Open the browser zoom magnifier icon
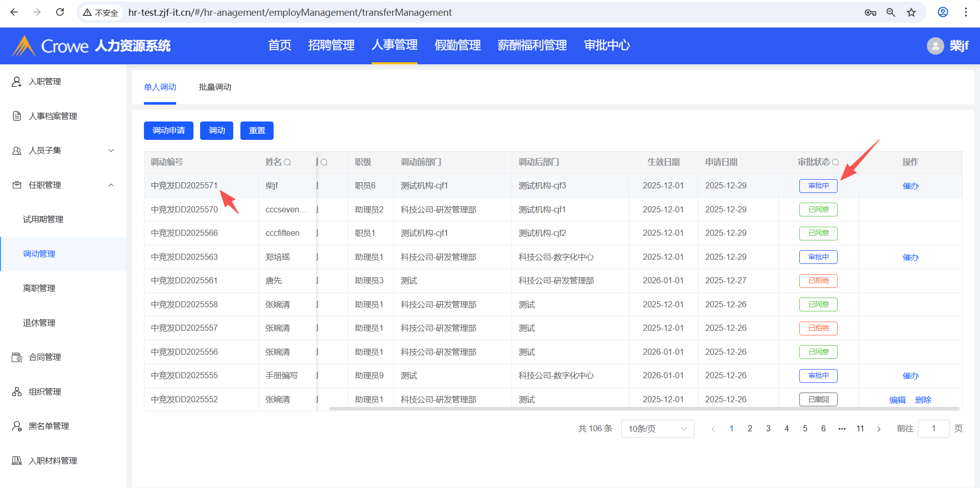The width and height of the screenshot is (980, 488). click(x=891, y=12)
